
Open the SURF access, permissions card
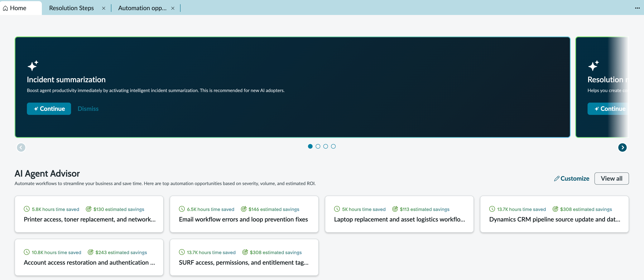(244, 257)
